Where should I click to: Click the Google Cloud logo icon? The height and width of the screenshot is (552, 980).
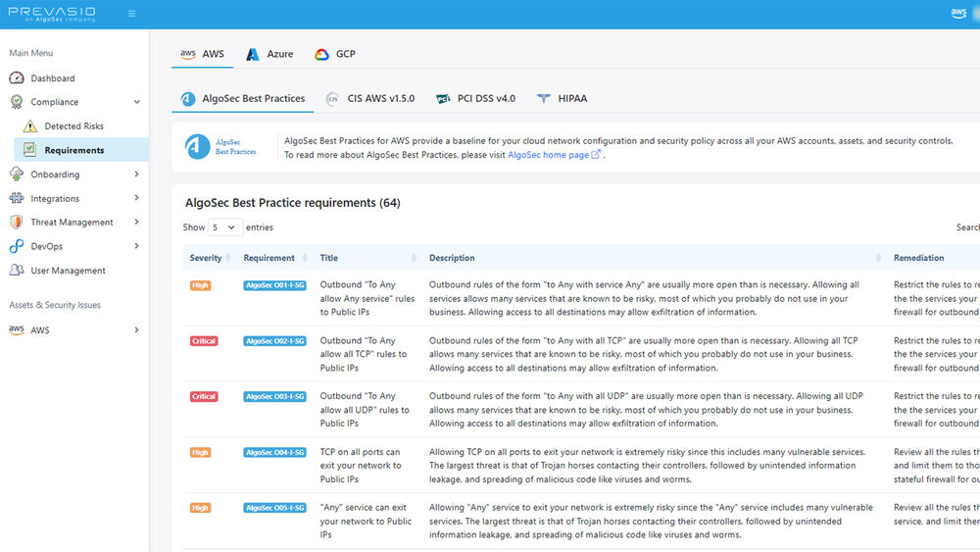click(x=321, y=54)
